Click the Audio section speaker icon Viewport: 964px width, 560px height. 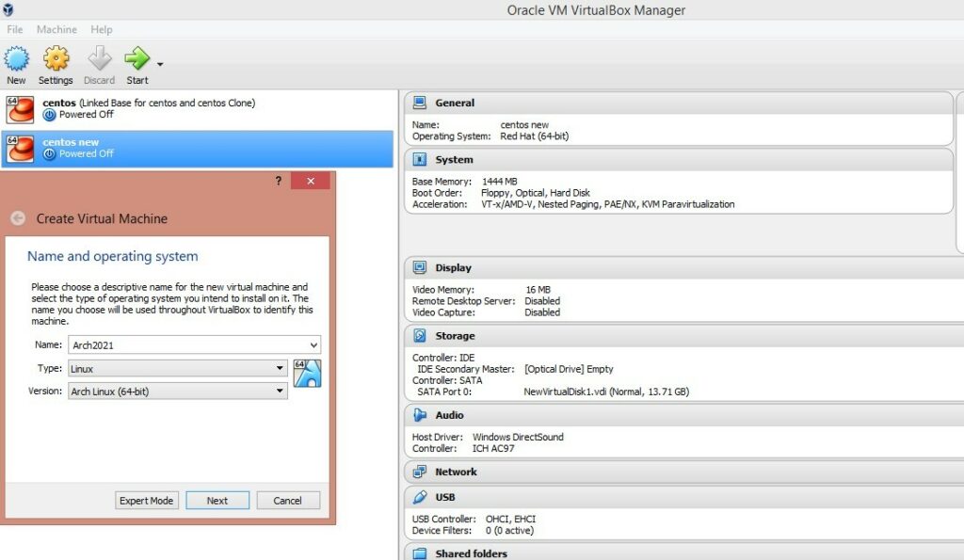pyautogui.click(x=420, y=415)
